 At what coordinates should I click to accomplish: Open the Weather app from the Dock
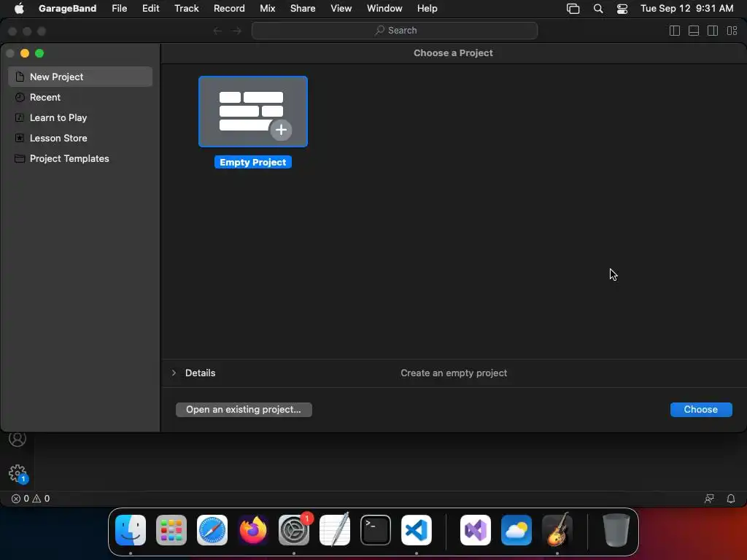pyautogui.click(x=516, y=530)
